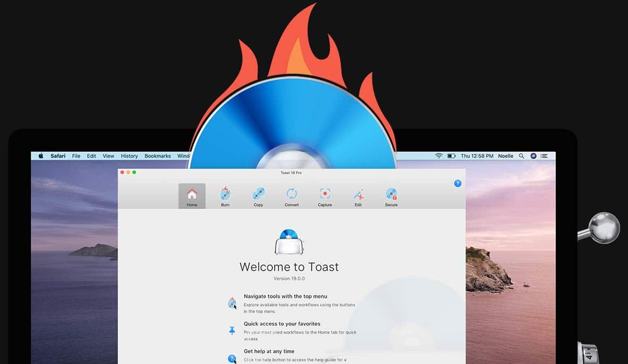Open the View menu

click(x=108, y=156)
